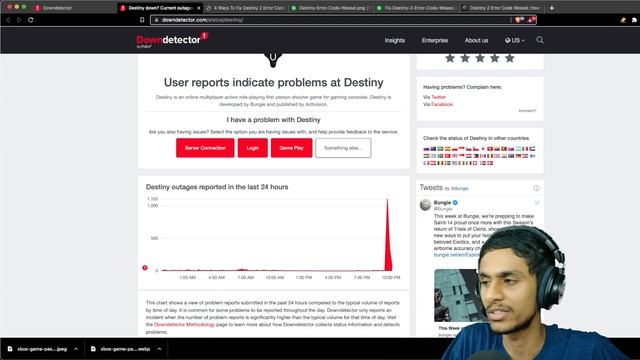Open the bungie.net link in tweet
Viewport: 640px width, 360px height.
(x=456, y=255)
